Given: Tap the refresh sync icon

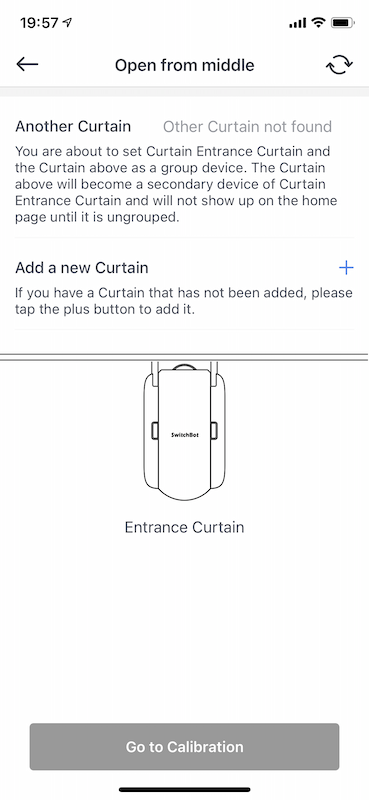Looking at the screenshot, I should pos(339,65).
